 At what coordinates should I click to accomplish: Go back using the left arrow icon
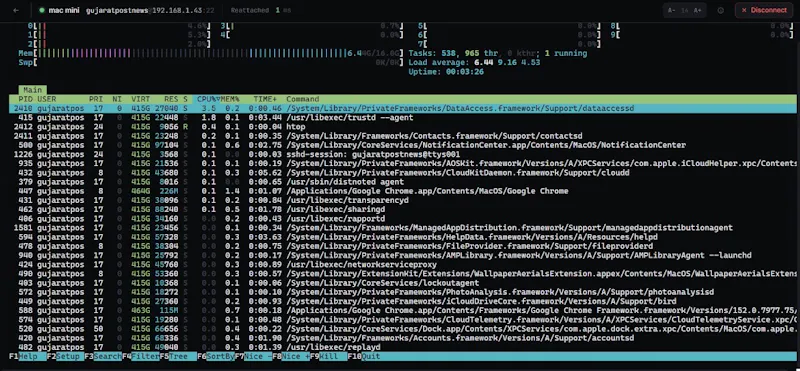pyautogui.click(x=16, y=10)
